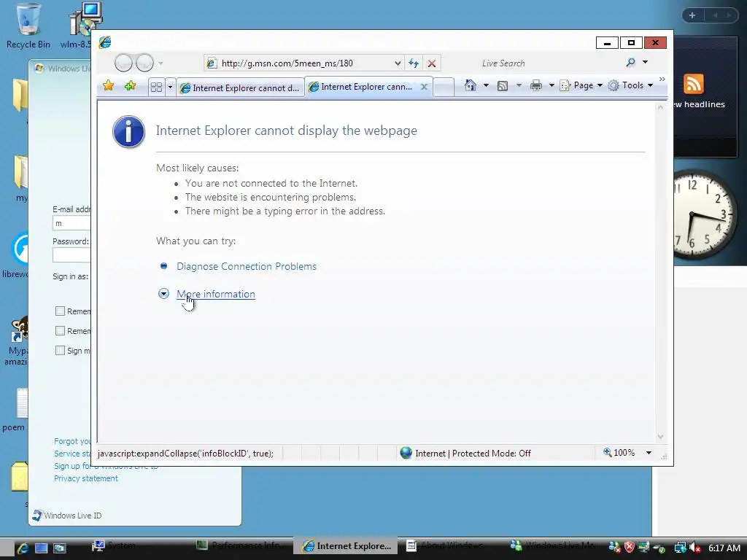747x560 pixels.
Task: Expand the search provider dropdown arrow
Action: (x=645, y=63)
